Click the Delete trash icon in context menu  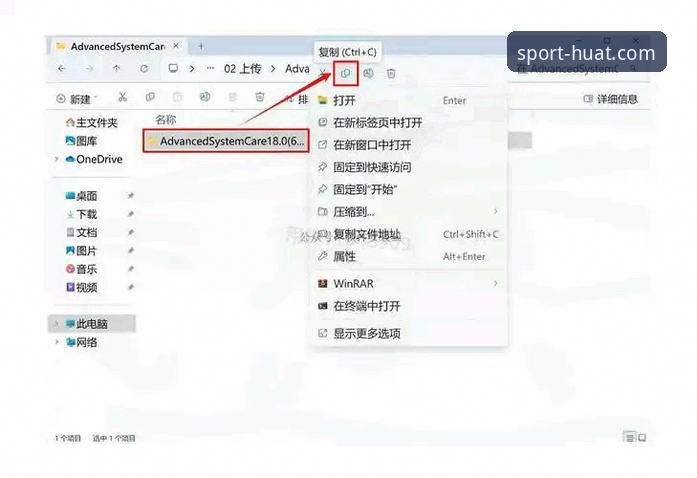coord(391,73)
